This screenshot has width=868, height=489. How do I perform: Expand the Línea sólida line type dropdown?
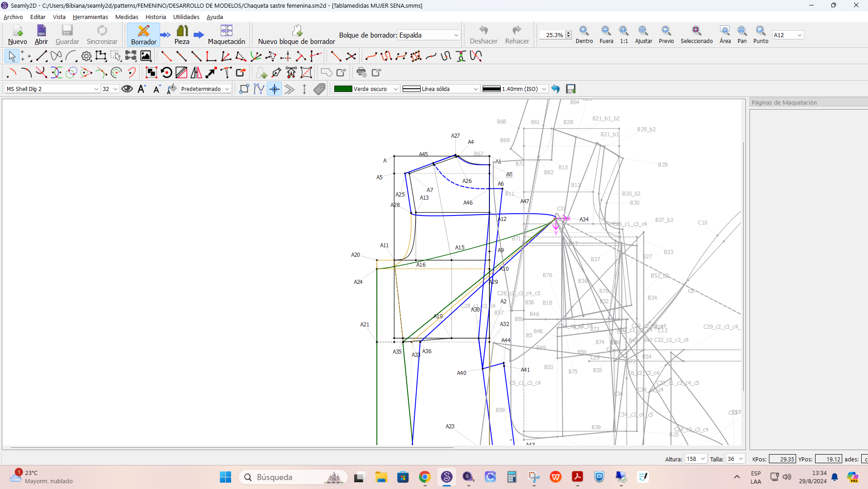440,89
